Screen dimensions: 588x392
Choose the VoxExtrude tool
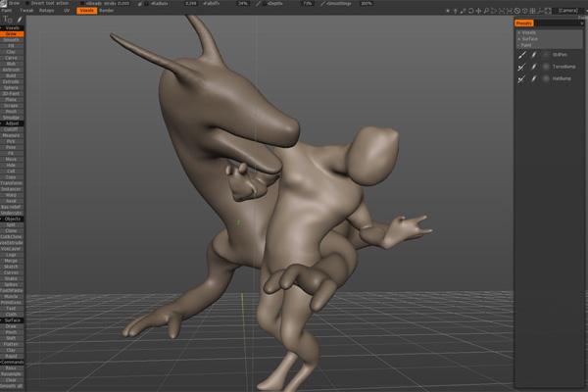click(x=11, y=243)
